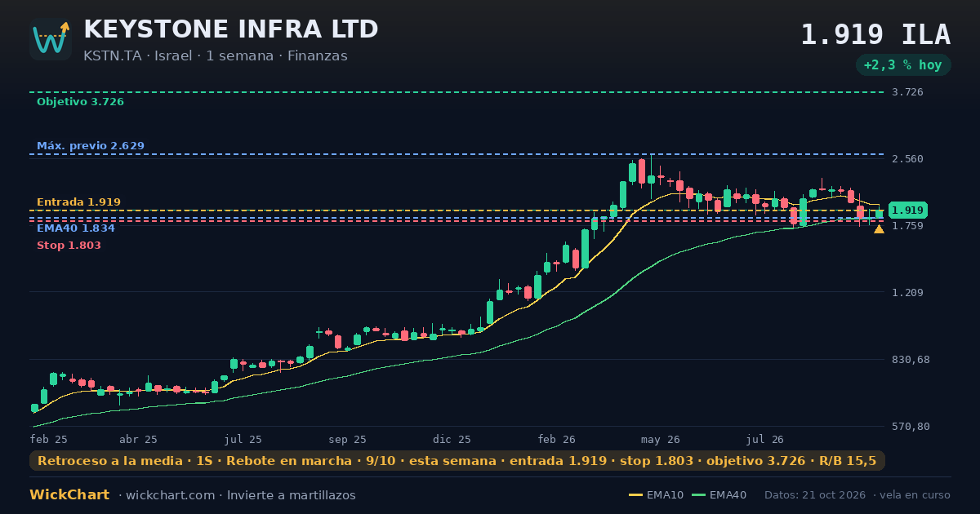
Task: Click the WickChart brand name in footer
Action: [69, 495]
